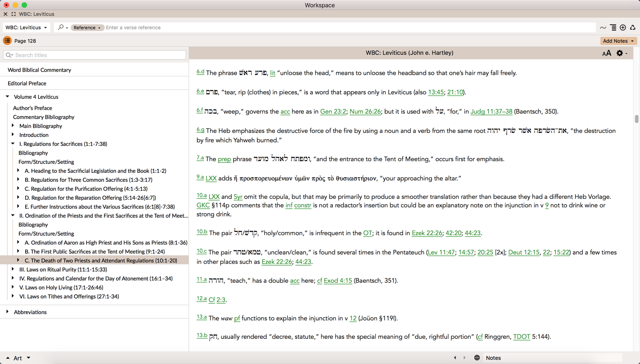Open the Art dropdown arrow at bottom
Viewport: 640px width, 364px height.
click(x=28, y=358)
